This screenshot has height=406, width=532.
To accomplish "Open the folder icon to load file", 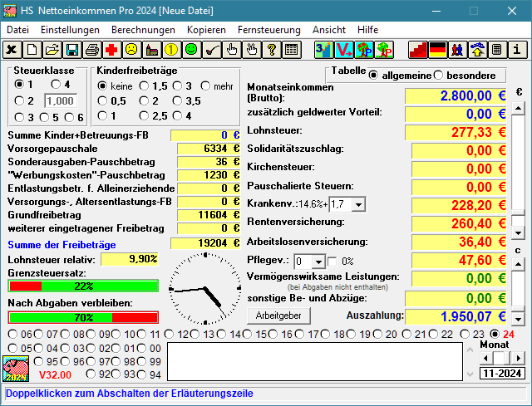I will pyautogui.click(x=52, y=50).
